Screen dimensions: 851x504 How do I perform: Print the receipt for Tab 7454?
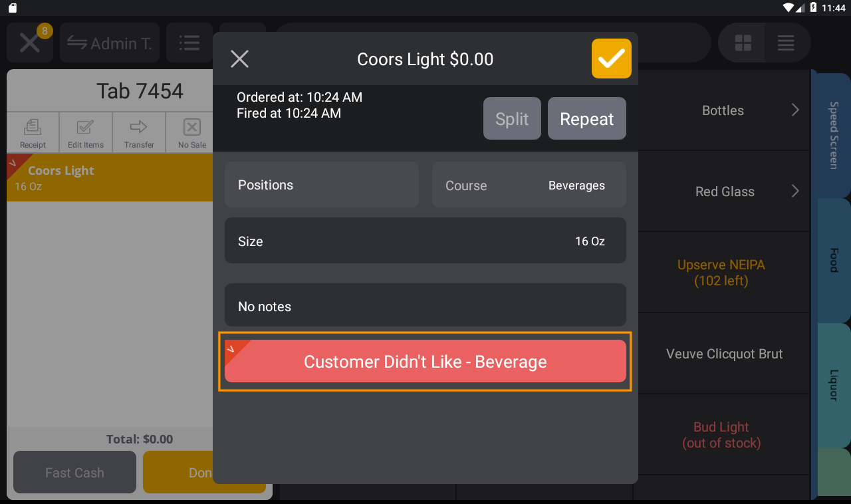33,132
